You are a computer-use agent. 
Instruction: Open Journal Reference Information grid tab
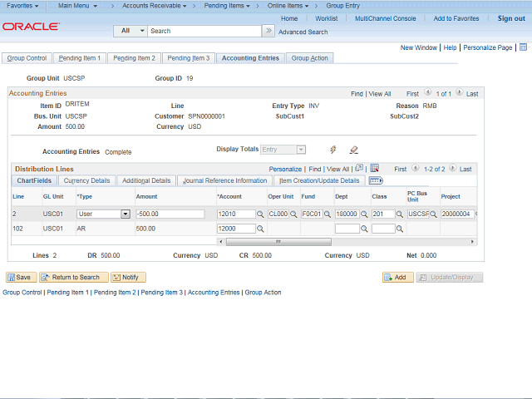point(224,180)
